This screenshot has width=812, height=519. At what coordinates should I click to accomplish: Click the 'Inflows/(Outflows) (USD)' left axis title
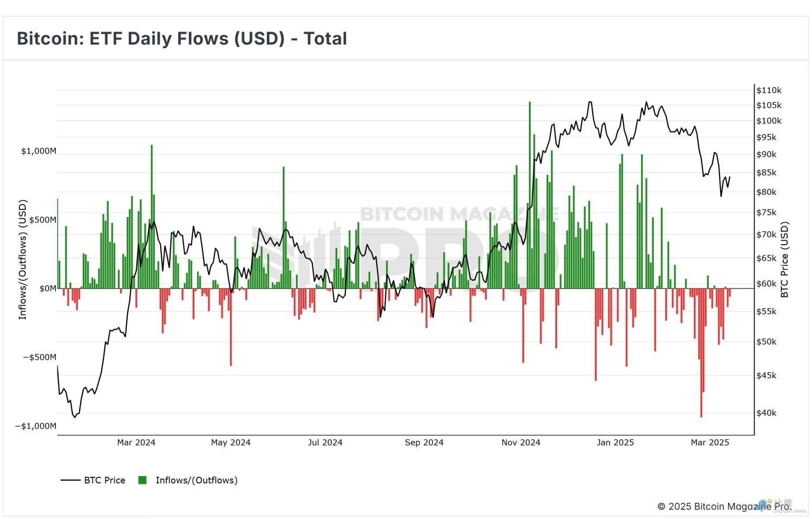coord(23,260)
